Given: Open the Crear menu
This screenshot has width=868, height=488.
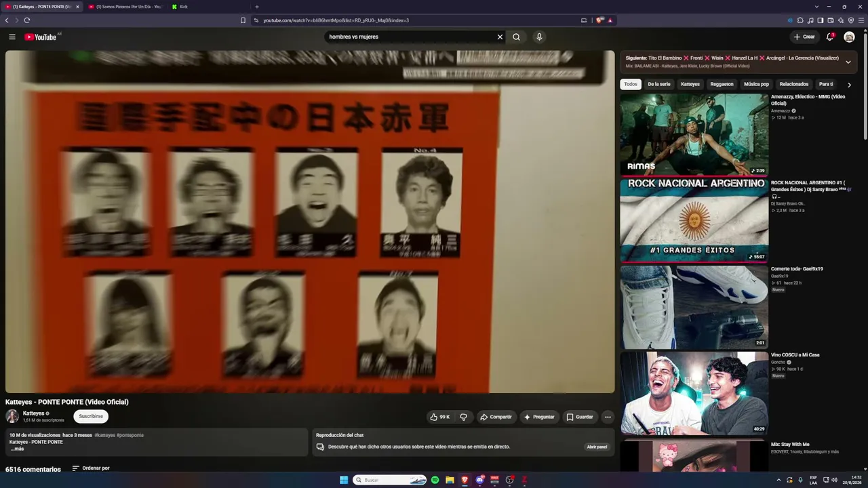Looking at the screenshot, I should pyautogui.click(x=804, y=37).
